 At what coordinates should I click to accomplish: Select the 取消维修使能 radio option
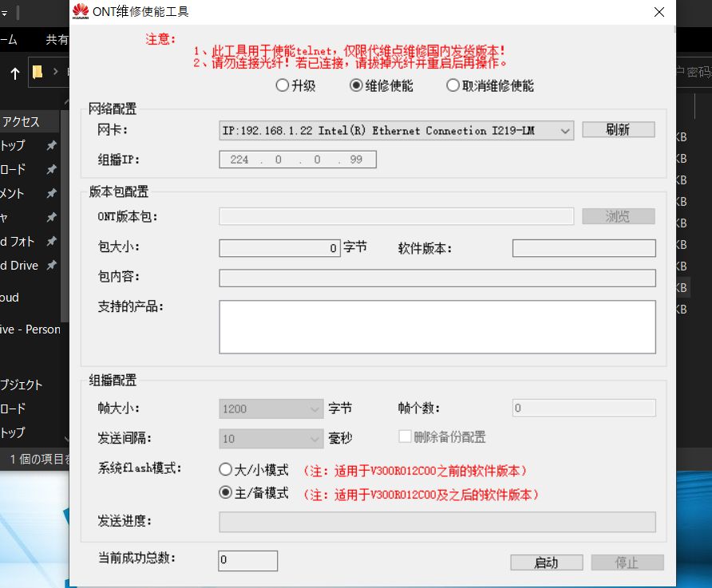(x=453, y=86)
